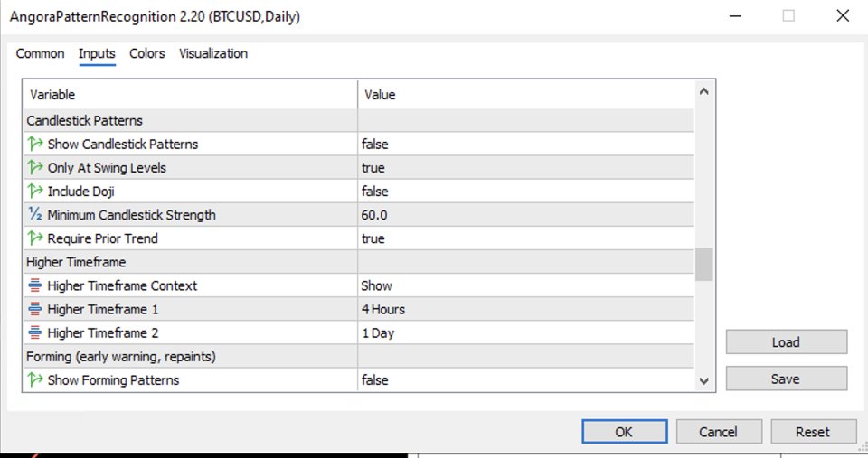This screenshot has width=868, height=458.
Task: Click the enum icon beside Higher Timeframe Context
Action: 35,285
